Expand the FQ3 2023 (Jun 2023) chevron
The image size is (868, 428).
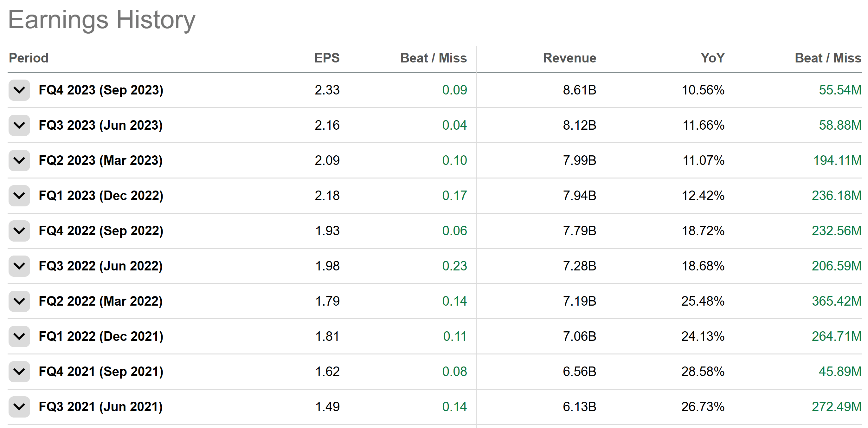(x=19, y=125)
